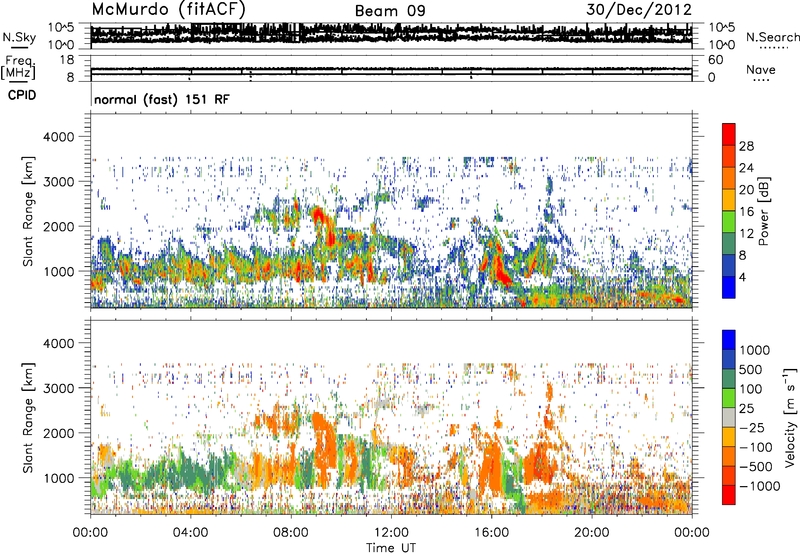
Task: Select the Slant Range [km] label of power panel
Action: click(x=28, y=211)
